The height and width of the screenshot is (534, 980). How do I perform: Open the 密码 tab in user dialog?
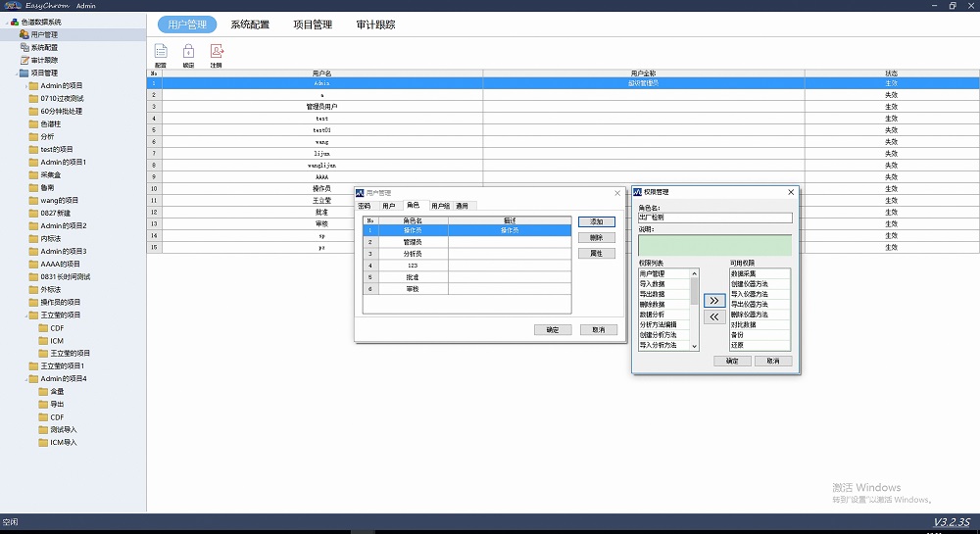tap(365, 206)
